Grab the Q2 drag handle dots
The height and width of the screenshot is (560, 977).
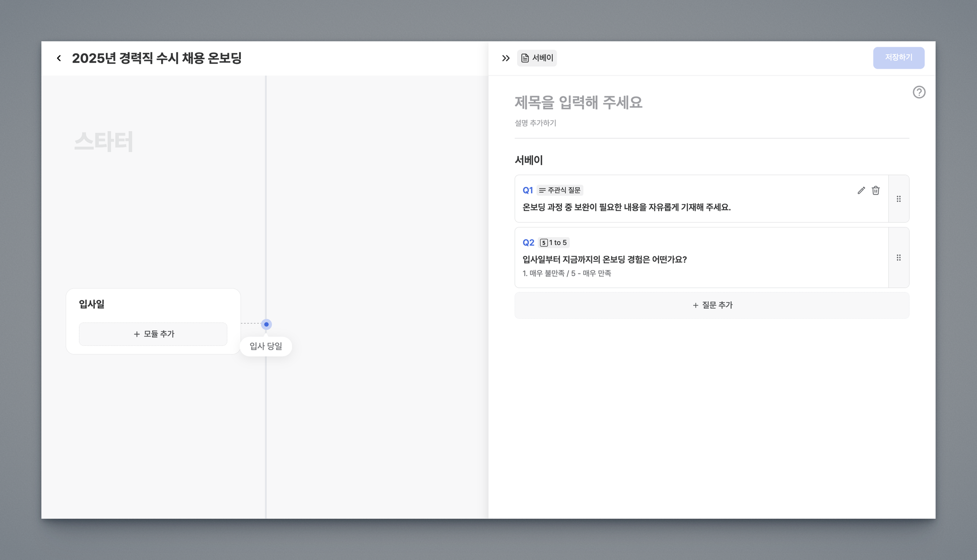click(x=898, y=258)
